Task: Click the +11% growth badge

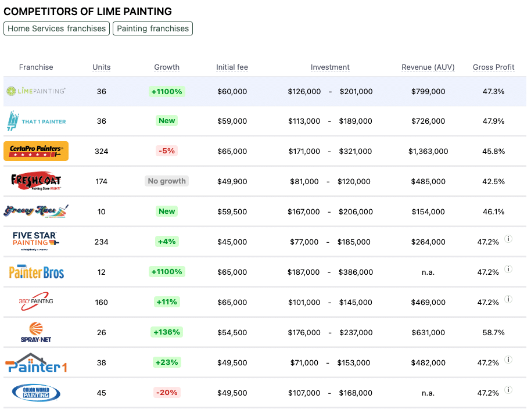Action: click(167, 302)
